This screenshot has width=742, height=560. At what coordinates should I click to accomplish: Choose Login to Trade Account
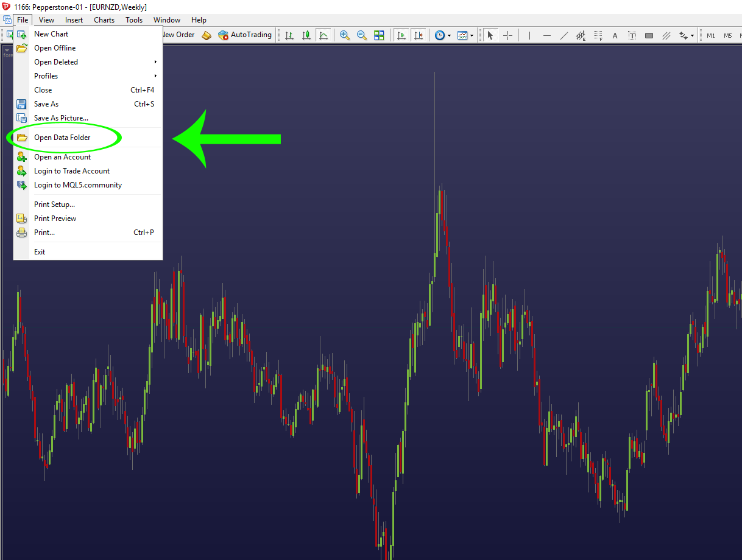click(x=88, y=171)
